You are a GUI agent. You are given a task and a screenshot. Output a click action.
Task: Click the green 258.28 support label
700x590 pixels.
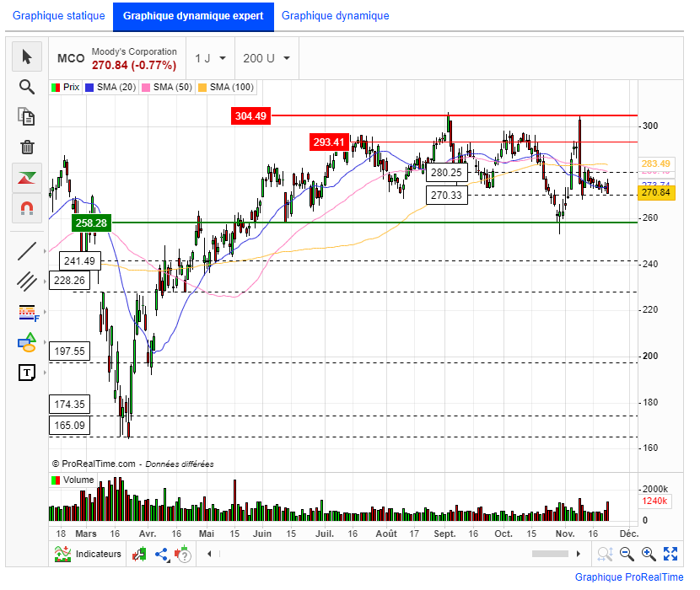click(92, 223)
